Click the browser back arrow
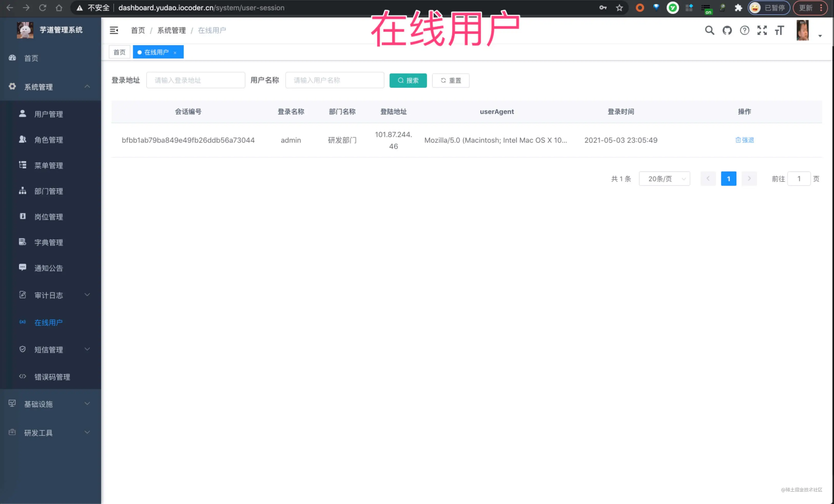 [10, 8]
